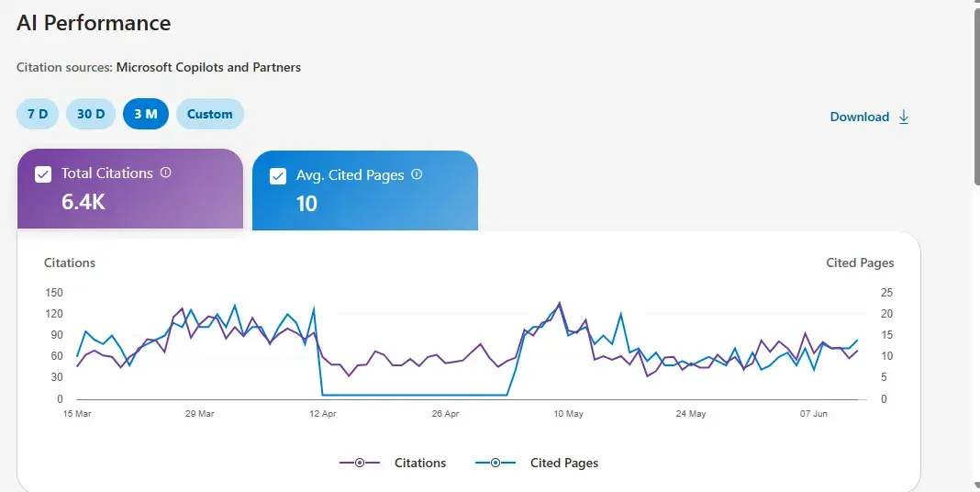Open info icon beside Avg. Cited Pages
The image size is (980, 492).
[x=417, y=174]
